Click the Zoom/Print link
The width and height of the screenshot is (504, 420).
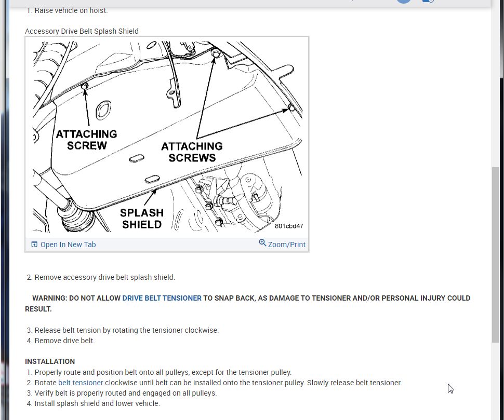coord(286,245)
